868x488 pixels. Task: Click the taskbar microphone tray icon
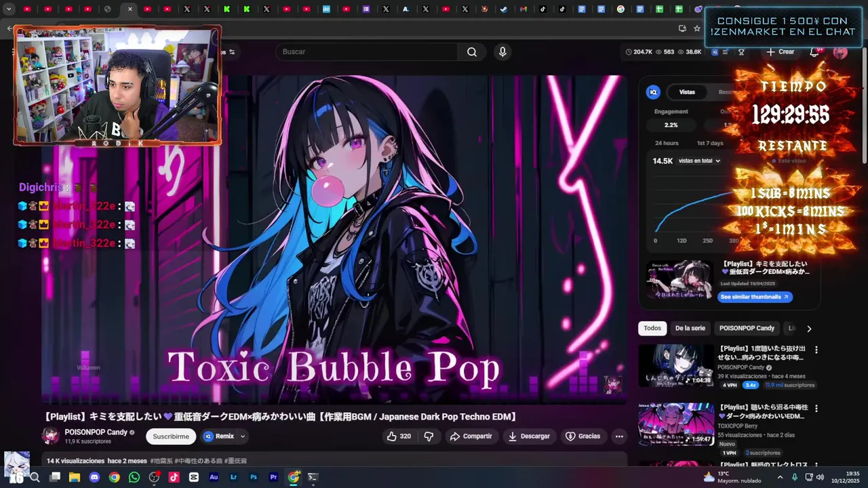[x=794, y=477]
